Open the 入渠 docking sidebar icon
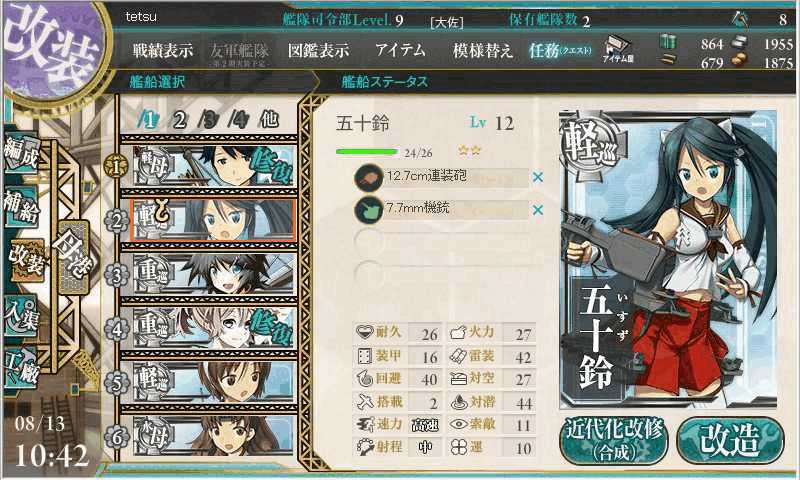 (x=21, y=316)
